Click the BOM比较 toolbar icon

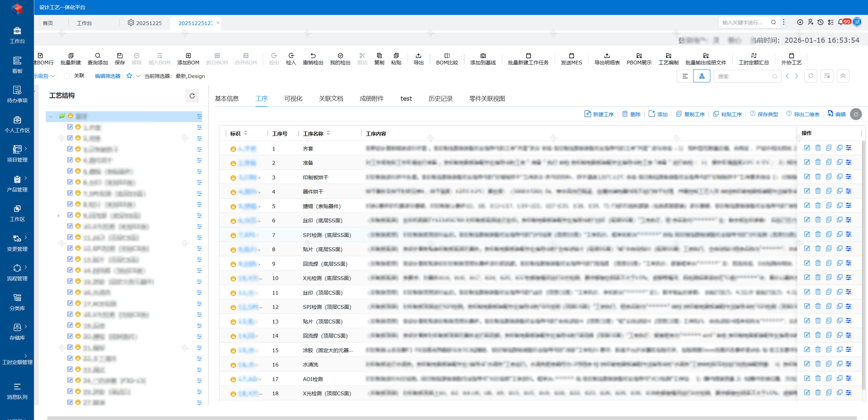click(x=447, y=56)
